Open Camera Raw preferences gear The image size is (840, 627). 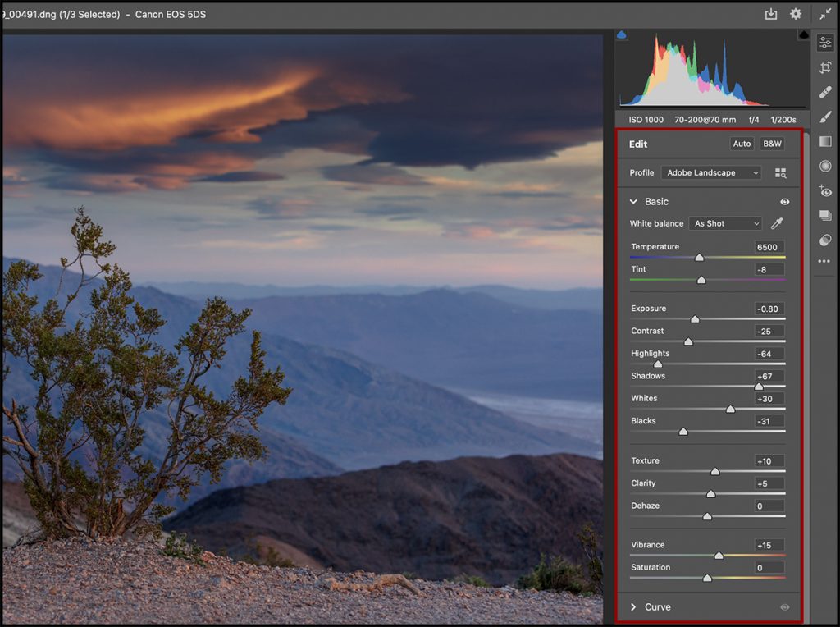(x=796, y=14)
